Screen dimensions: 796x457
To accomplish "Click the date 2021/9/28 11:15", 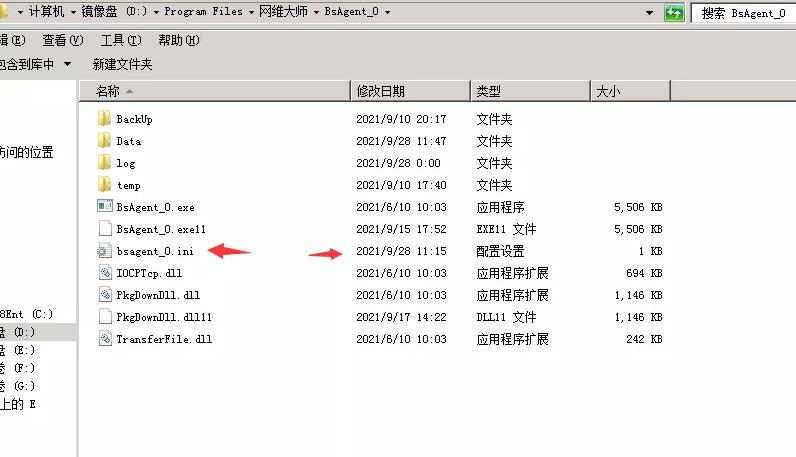I will tap(401, 251).
